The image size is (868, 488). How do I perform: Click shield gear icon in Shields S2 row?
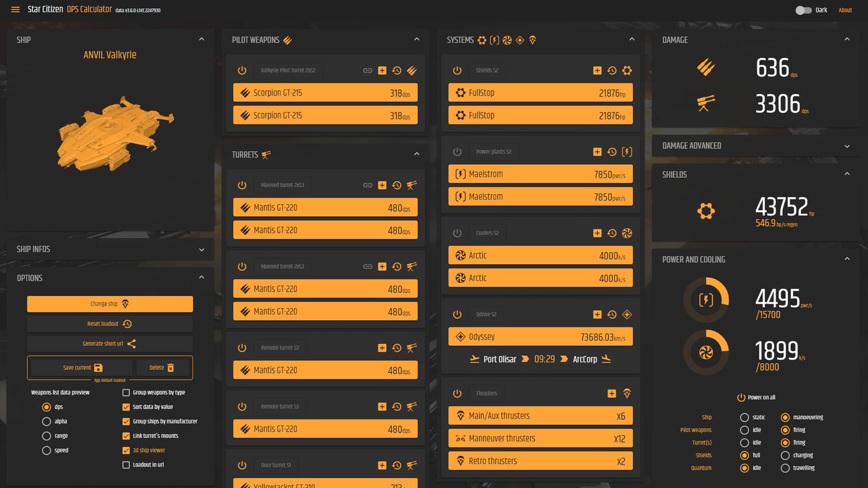[627, 70]
